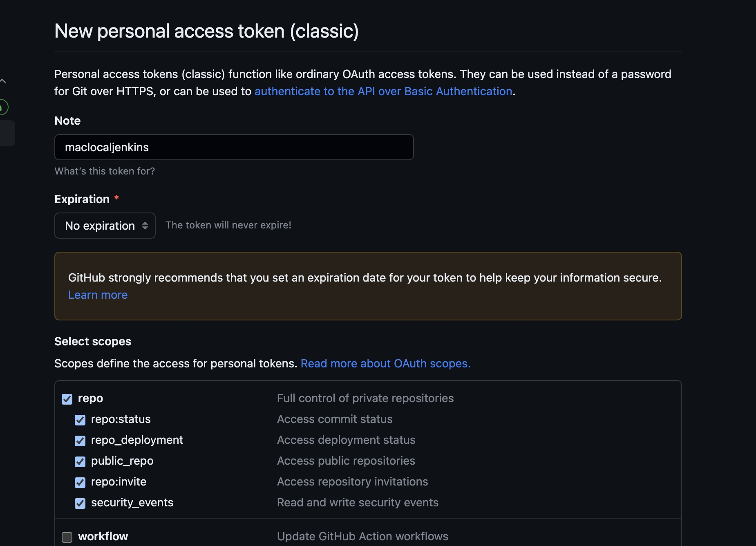Follow the Learn more link in the warning
Screen dimensions: 756x546
98,295
